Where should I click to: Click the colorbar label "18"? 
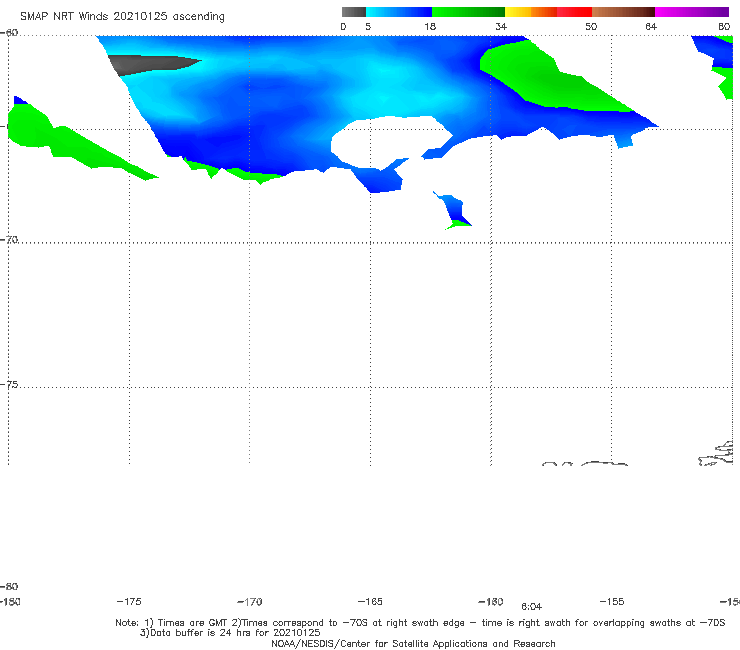pyautogui.click(x=430, y=26)
